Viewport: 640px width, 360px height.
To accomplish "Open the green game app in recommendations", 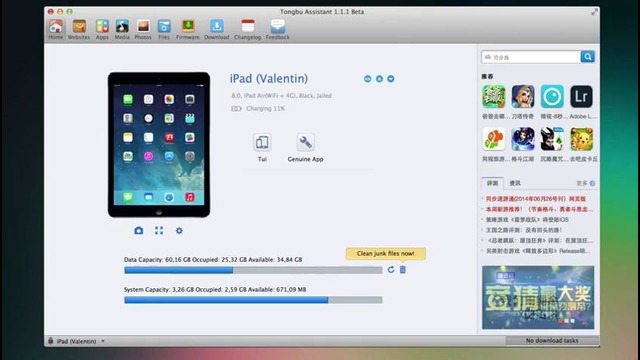I will click(x=493, y=96).
